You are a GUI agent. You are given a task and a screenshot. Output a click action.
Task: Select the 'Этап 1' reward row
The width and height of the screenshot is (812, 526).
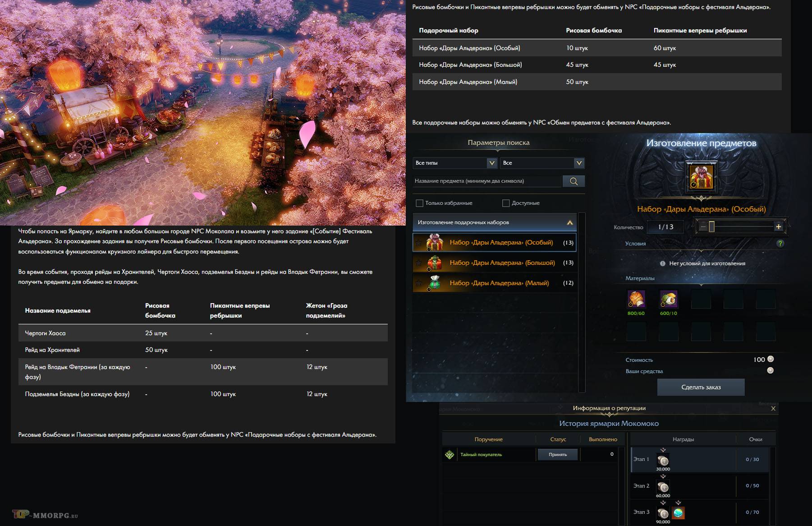tap(700, 460)
